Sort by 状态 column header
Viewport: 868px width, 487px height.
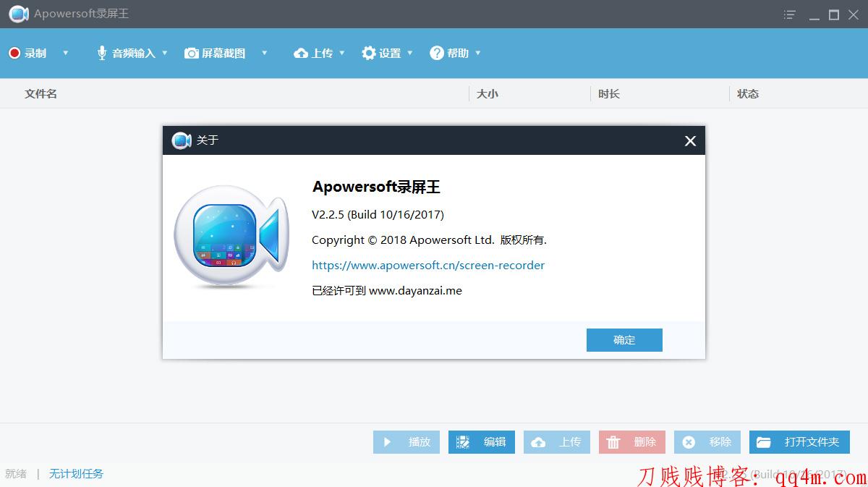[x=748, y=93]
